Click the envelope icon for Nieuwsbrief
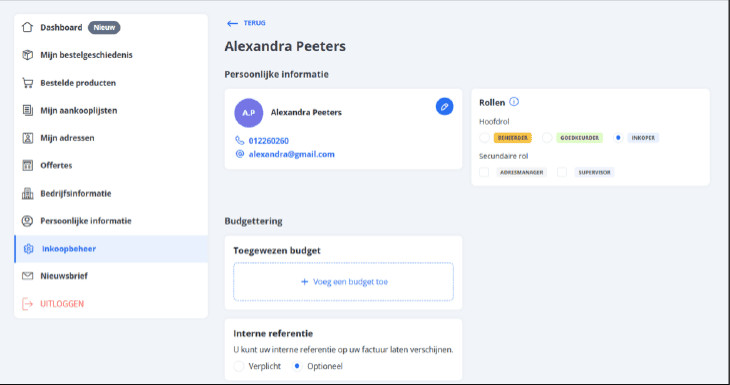Viewport: 730px width, 385px height. pyautogui.click(x=27, y=276)
